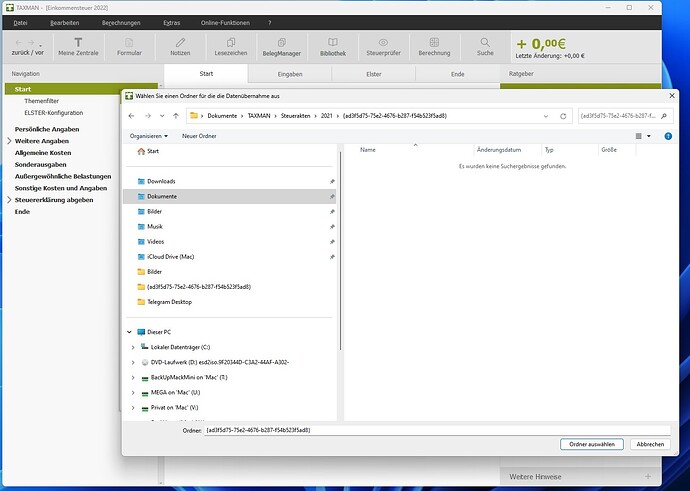Image resolution: width=690 pixels, height=491 pixels.
Task: Expand BackUpMackMini on 'Mac' (T:)
Action: click(x=133, y=377)
